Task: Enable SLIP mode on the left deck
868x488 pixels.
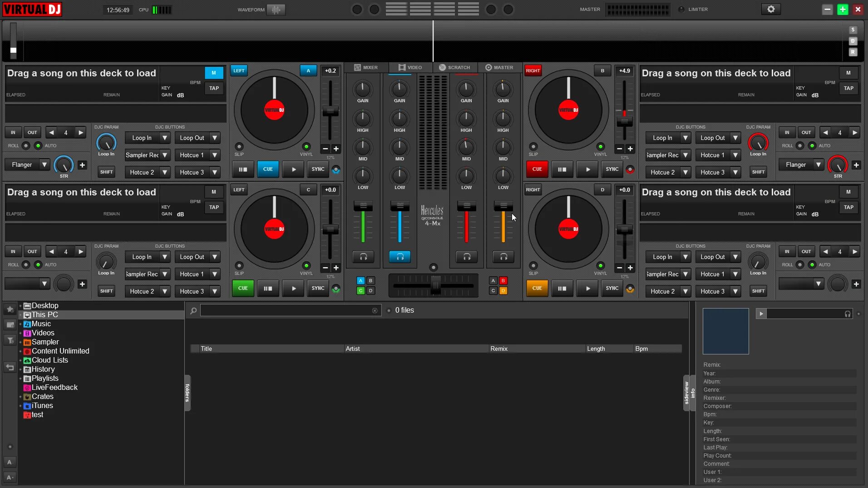Action: [239, 147]
